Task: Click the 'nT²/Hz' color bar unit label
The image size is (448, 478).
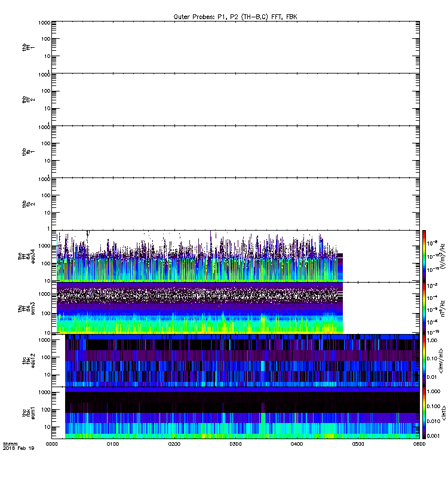Action: pos(443,308)
